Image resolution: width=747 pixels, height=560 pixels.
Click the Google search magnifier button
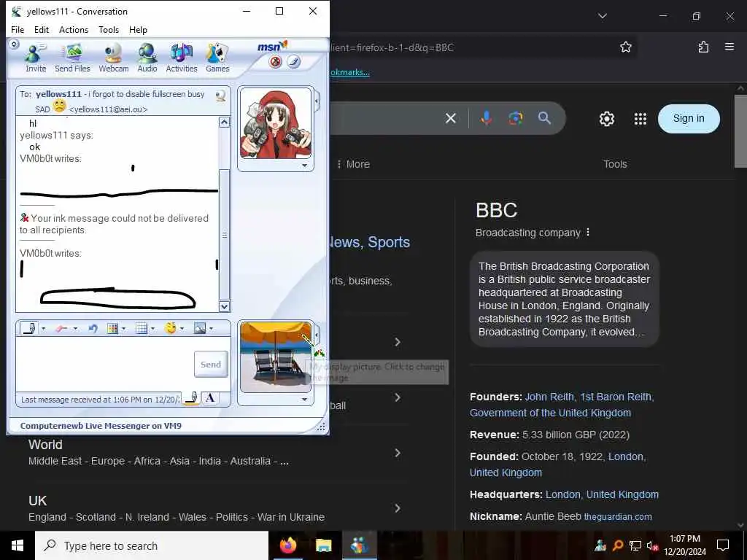[544, 118]
